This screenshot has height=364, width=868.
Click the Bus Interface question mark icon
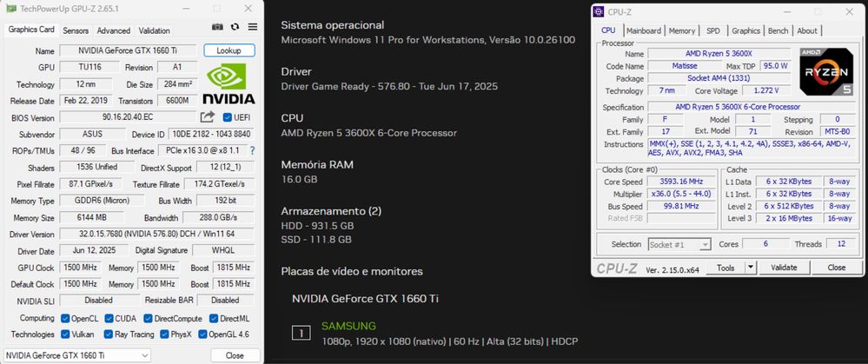point(253,150)
